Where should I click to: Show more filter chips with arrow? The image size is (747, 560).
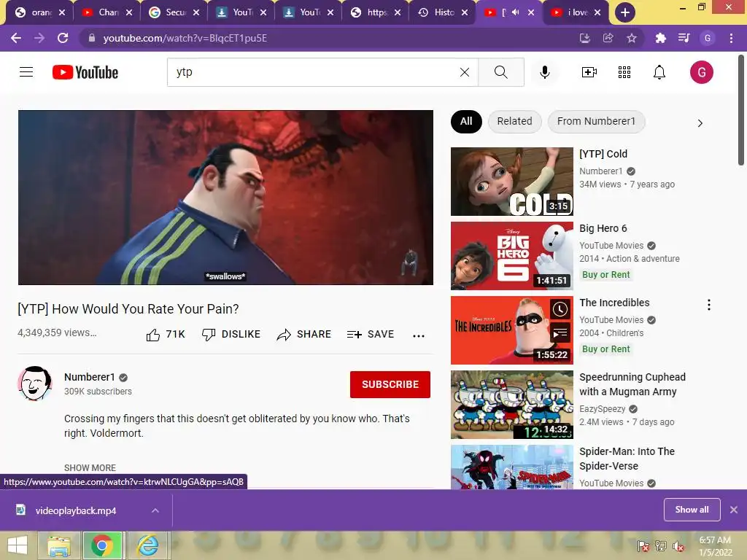[x=700, y=123]
